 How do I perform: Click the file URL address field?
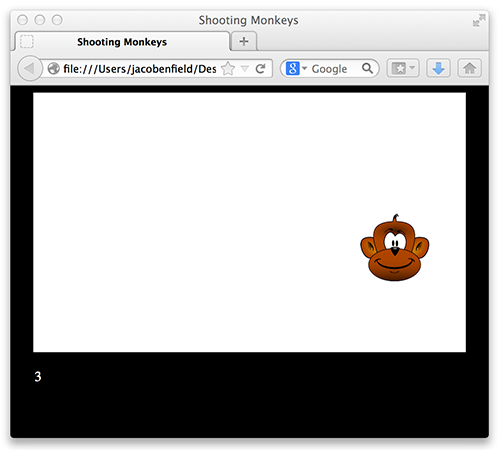tap(140, 69)
